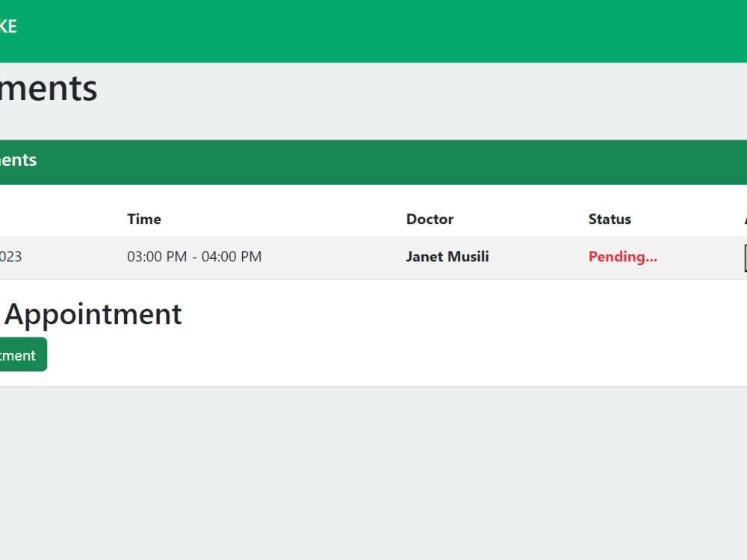Viewport: 747px width, 560px height.
Task: Click the table header row background
Action: (299, 219)
